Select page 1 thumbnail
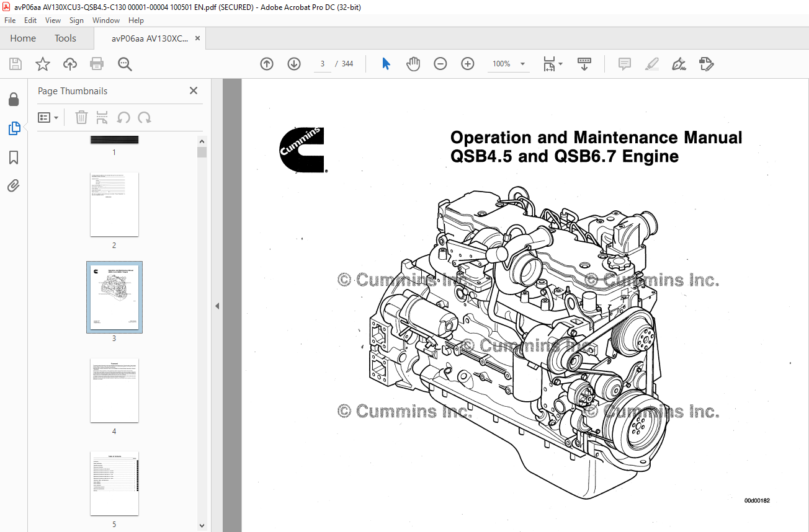The height and width of the screenshot is (532, 809). (114, 140)
